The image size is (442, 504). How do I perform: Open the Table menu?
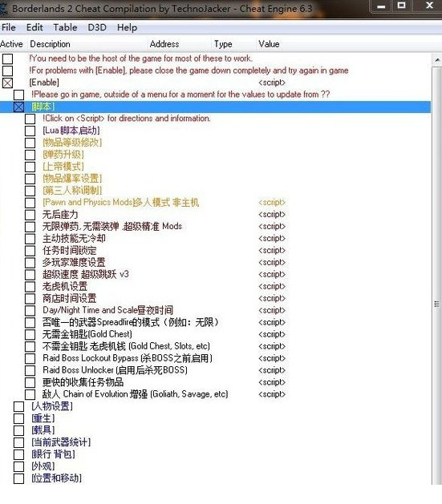click(65, 27)
